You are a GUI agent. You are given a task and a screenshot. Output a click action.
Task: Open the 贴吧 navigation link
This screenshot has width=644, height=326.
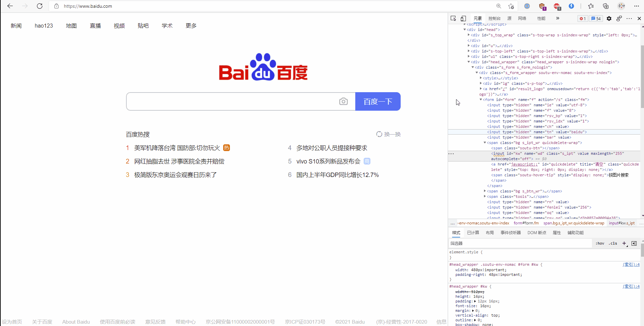tap(143, 26)
